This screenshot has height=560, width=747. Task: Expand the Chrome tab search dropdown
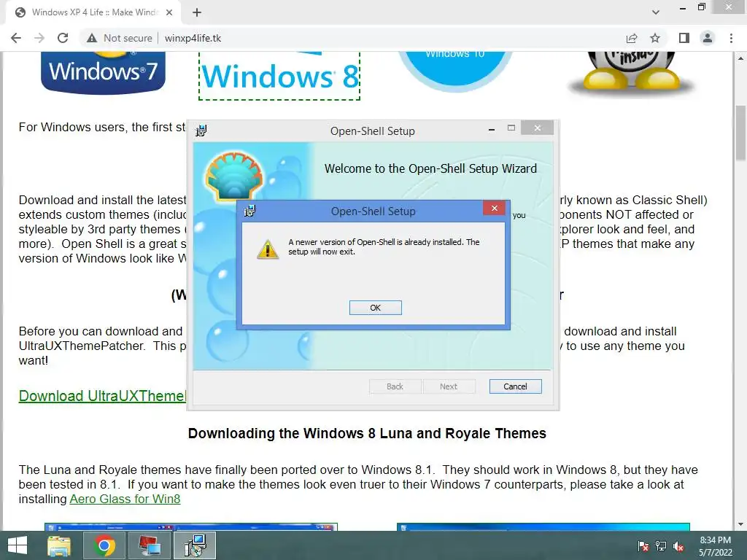click(x=656, y=12)
